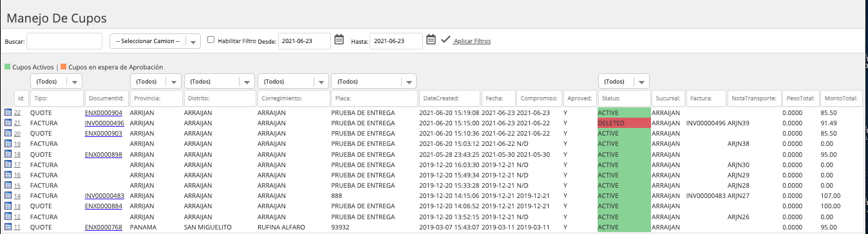The width and height of the screenshot is (868, 234).
Task: Open the Seleccionar Camion dropdown
Action: pyautogui.click(x=155, y=41)
